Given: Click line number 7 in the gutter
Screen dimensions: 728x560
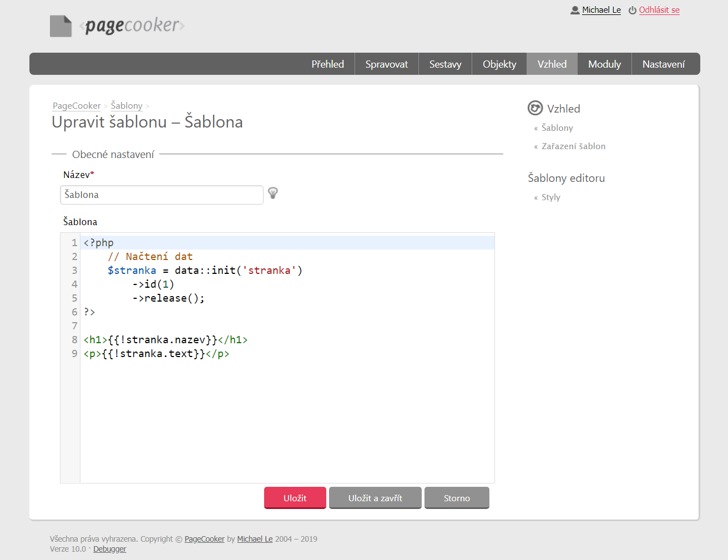Looking at the screenshot, I should coord(74,326).
